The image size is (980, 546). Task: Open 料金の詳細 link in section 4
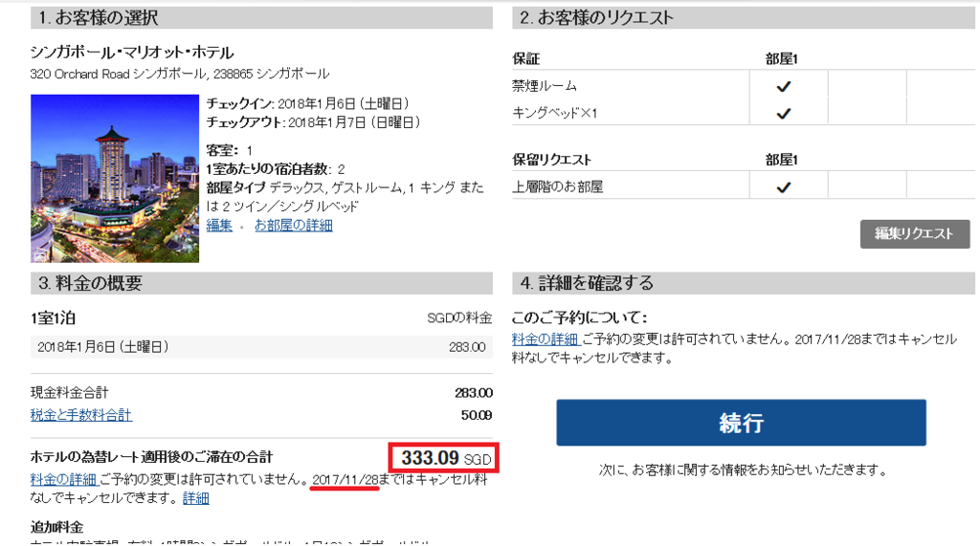click(545, 339)
